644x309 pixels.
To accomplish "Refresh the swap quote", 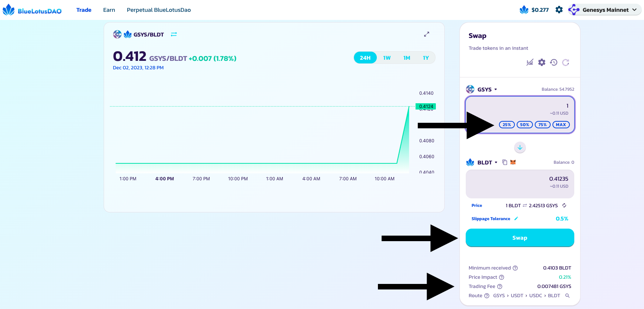I will [x=565, y=62].
